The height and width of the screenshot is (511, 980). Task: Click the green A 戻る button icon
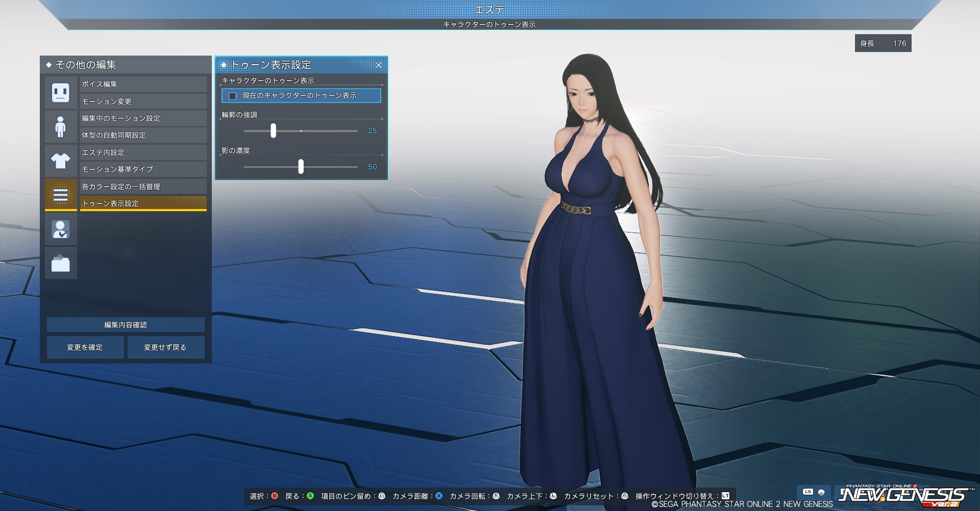click(310, 496)
